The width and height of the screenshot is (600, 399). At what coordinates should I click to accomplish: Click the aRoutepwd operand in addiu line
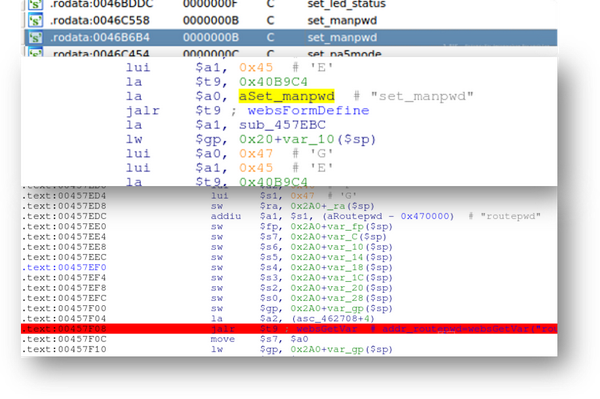point(352,216)
